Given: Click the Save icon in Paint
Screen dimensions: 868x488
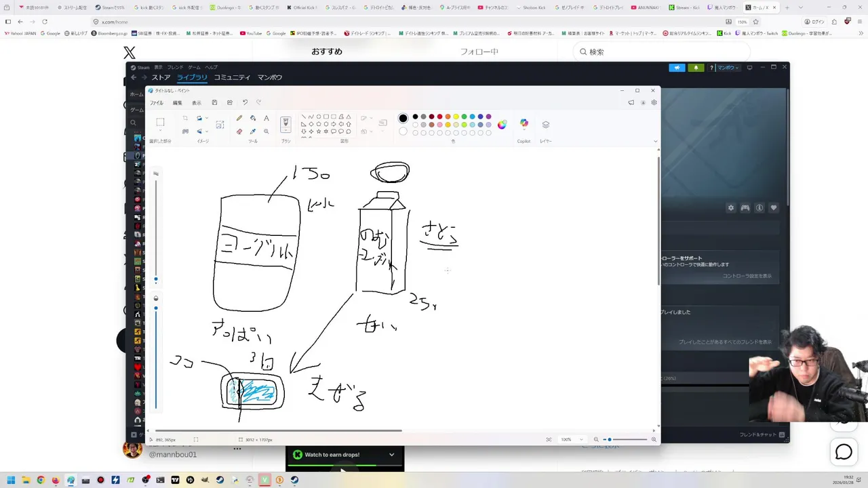Looking at the screenshot, I should [214, 102].
